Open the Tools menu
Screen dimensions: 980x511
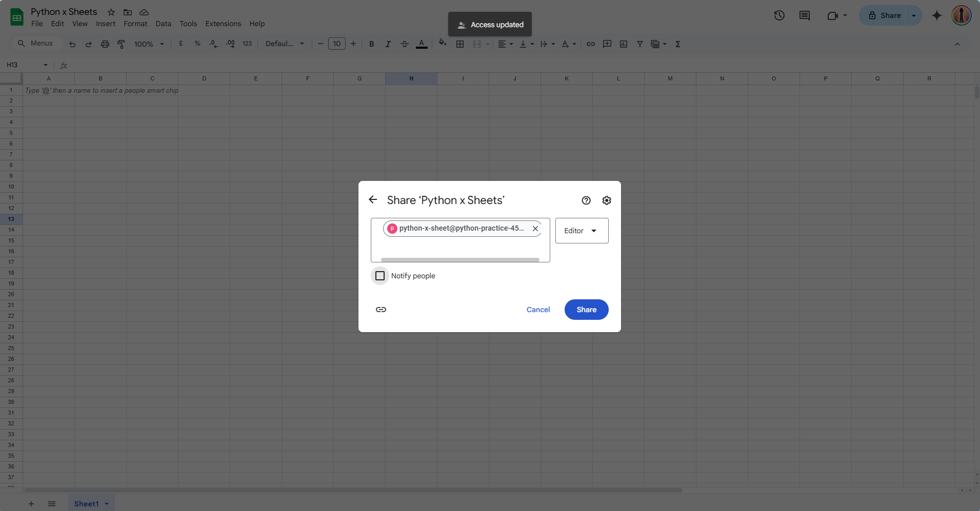point(188,24)
